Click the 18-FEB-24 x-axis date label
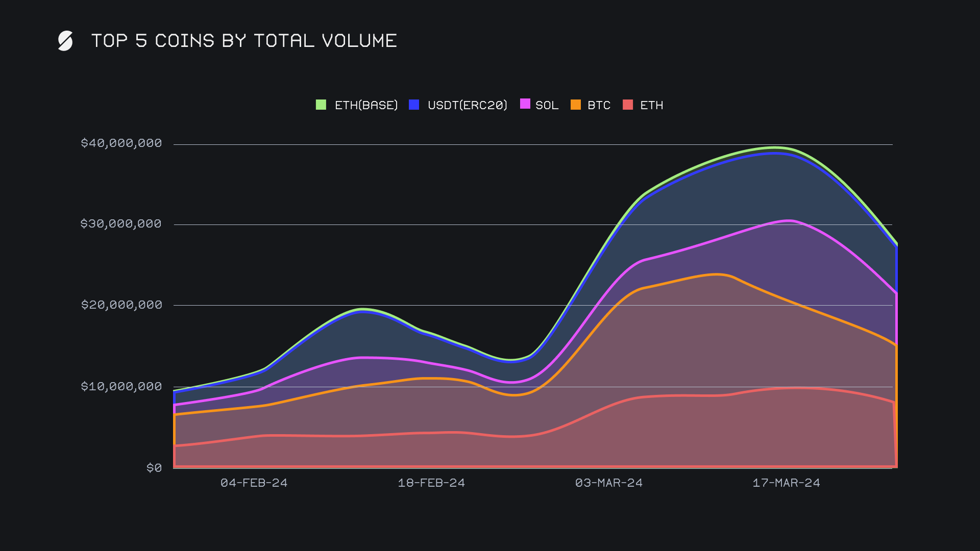This screenshot has width=980, height=551. 431,483
